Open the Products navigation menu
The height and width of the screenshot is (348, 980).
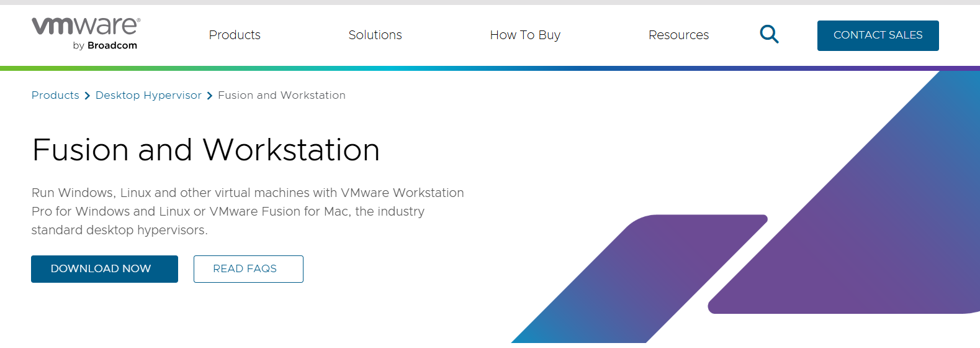tap(235, 35)
